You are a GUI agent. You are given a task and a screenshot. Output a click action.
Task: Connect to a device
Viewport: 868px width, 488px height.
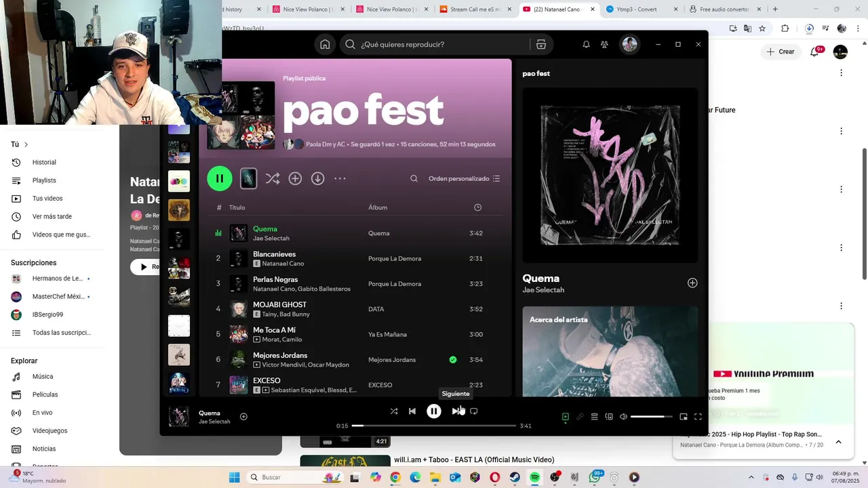click(x=609, y=417)
